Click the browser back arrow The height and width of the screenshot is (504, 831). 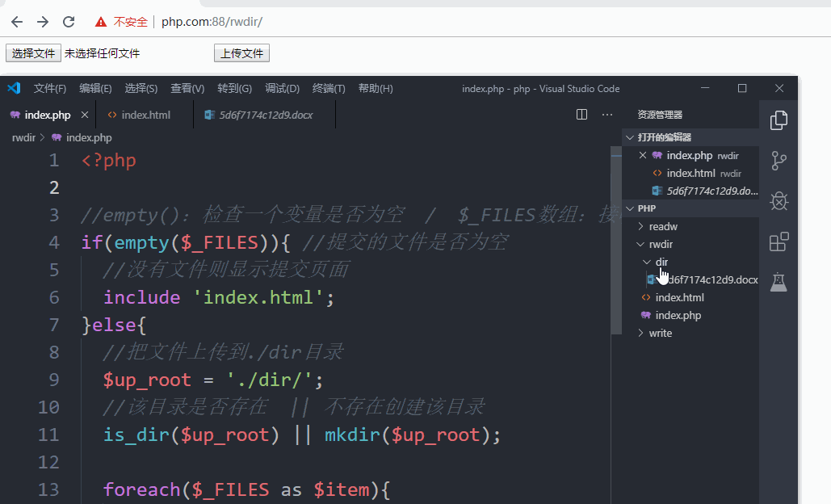pos(16,22)
